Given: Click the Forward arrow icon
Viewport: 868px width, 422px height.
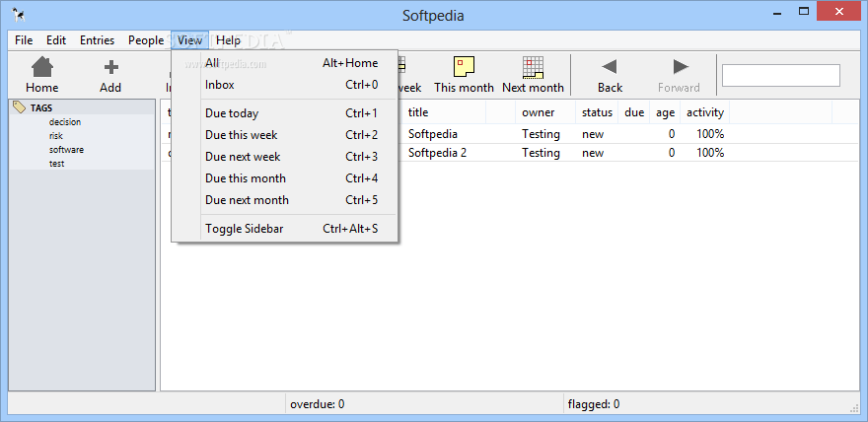Looking at the screenshot, I should [681, 67].
